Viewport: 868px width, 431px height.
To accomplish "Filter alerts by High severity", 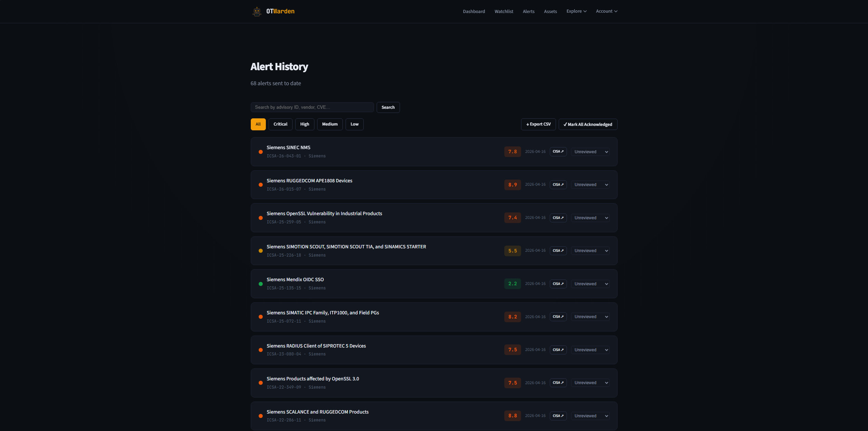I will click(305, 124).
